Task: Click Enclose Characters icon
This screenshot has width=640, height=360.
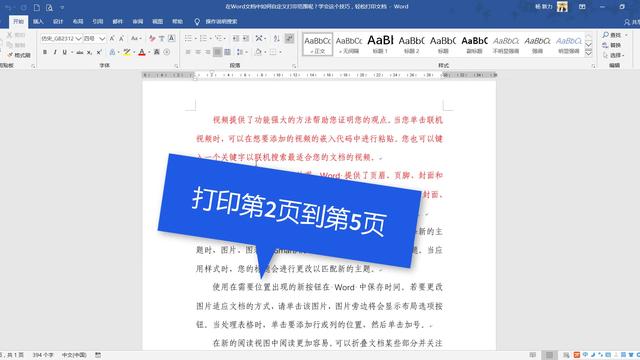Action: (167, 52)
